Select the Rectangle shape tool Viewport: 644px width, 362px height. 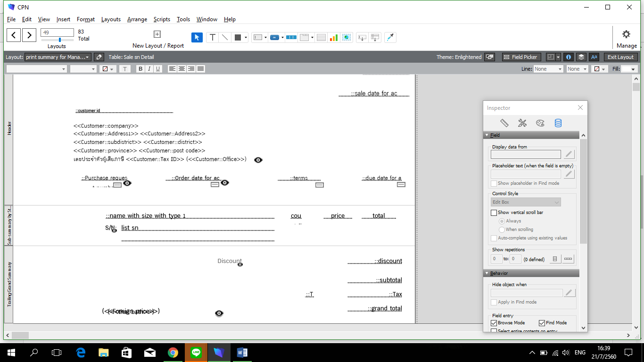238,37
